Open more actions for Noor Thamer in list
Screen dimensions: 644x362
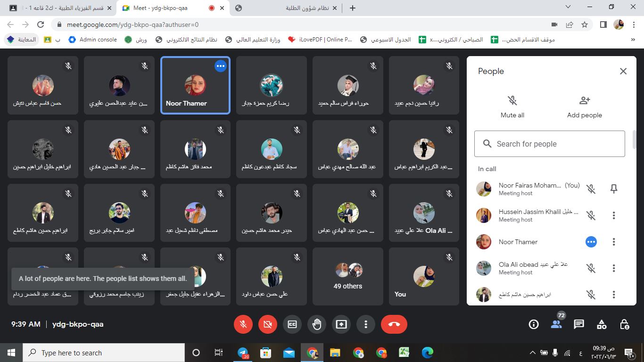click(x=613, y=242)
